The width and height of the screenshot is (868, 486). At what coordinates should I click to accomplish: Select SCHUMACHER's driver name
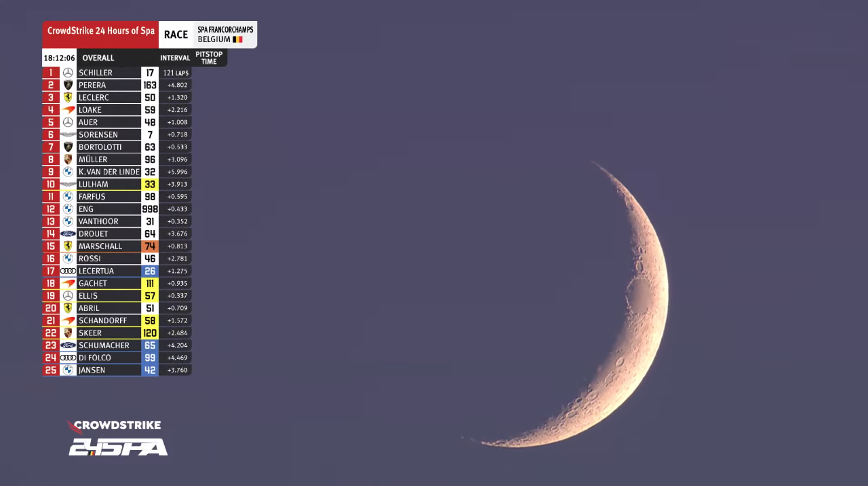(104, 345)
